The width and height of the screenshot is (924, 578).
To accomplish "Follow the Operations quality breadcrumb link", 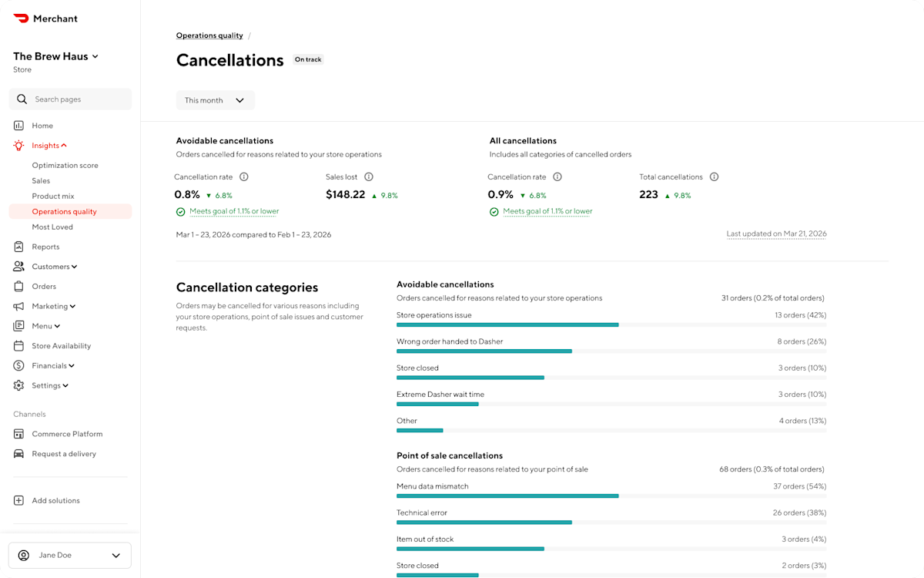I will (x=209, y=35).
